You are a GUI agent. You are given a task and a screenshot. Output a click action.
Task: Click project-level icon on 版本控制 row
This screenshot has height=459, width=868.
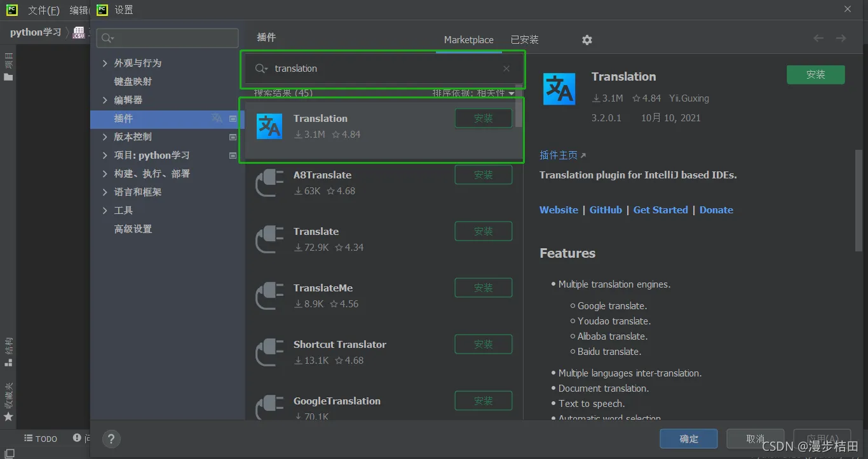(x=233, y=137)
